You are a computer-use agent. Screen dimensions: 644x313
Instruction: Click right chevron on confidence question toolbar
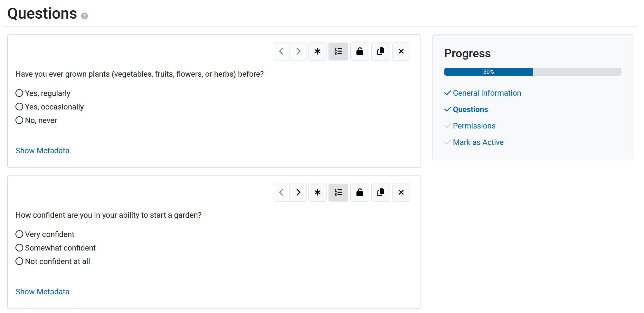tap(298, 193)
